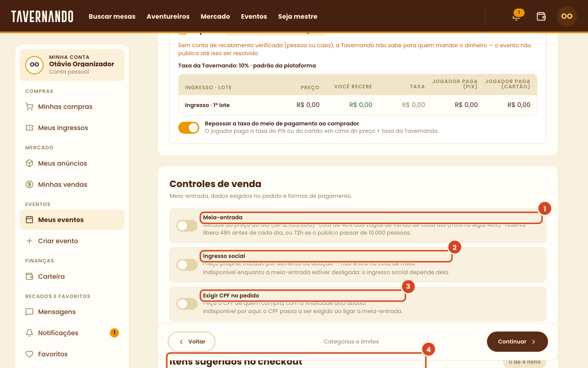Open the notifications bell in header
The image size is (588, 368).
click(x=517, y=16)
